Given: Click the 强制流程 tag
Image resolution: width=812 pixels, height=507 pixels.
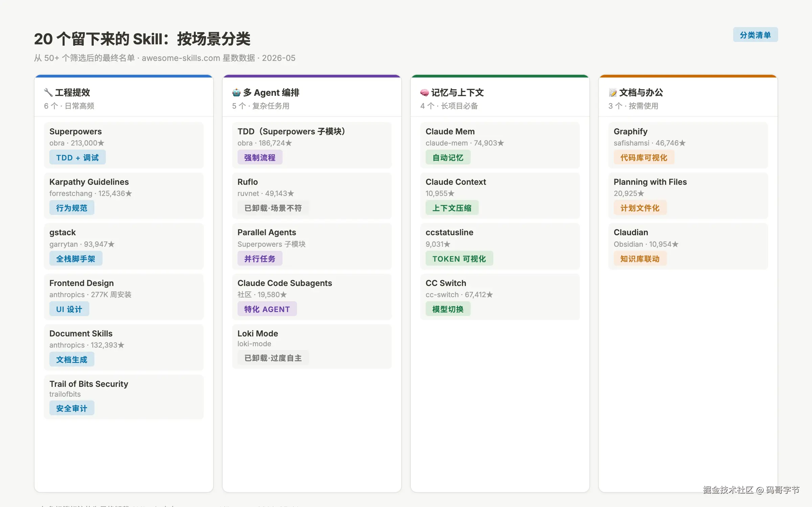Looking at the screenshot, I should 260,157.
